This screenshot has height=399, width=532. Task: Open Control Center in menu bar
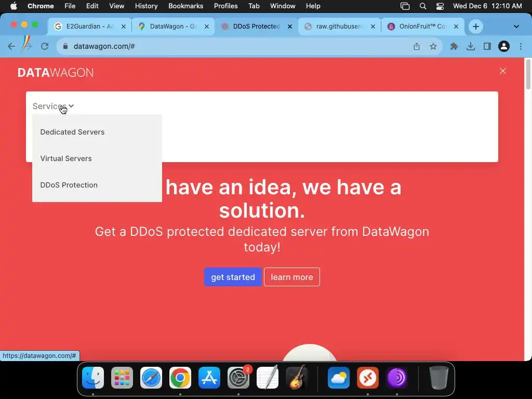point(440,6)
